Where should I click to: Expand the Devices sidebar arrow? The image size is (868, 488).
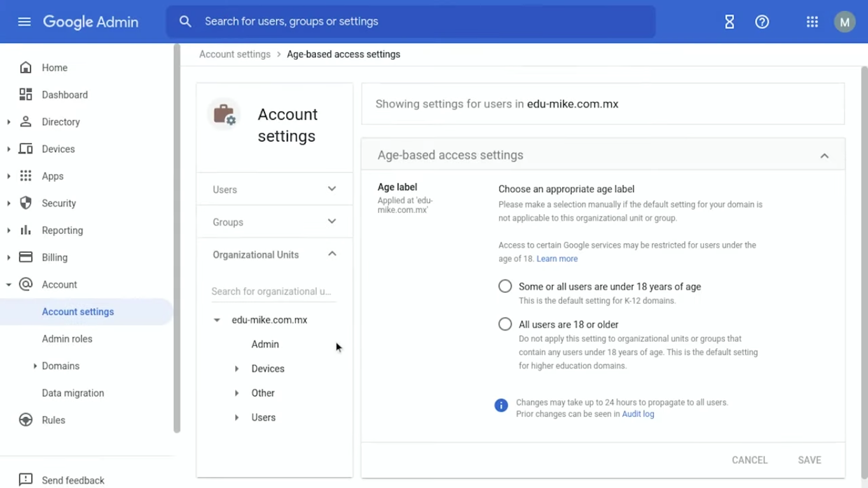pos(8,149)
